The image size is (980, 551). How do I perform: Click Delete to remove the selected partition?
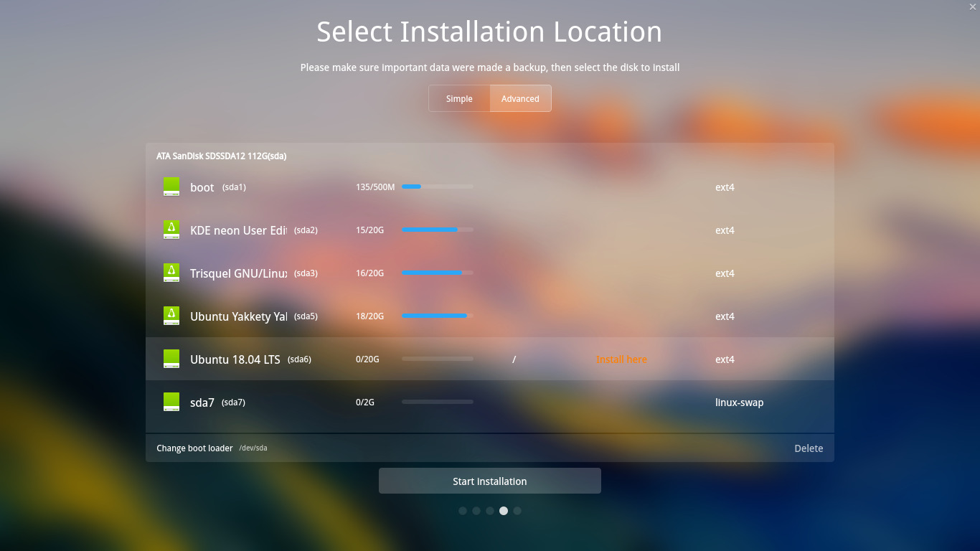coord(809,448)
